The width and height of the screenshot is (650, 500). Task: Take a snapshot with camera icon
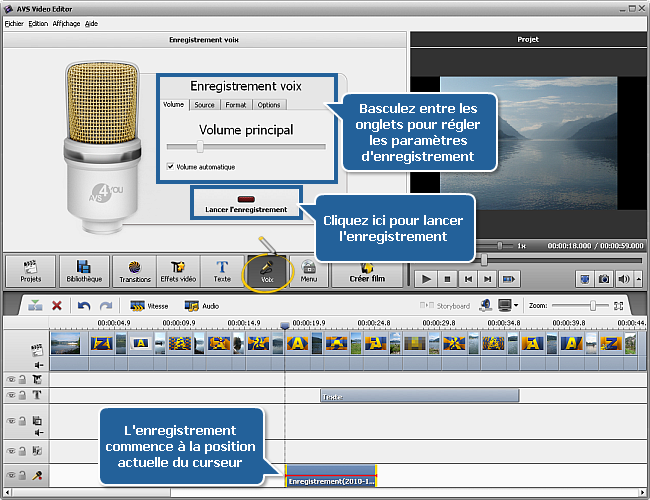603,279
